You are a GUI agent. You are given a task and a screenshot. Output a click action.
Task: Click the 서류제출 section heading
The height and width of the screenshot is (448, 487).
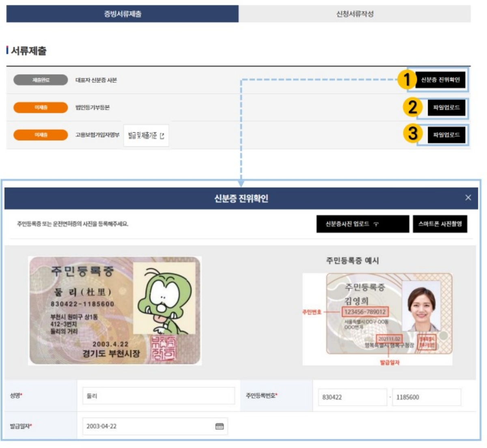pyautogui.click(x=29, y=51)
